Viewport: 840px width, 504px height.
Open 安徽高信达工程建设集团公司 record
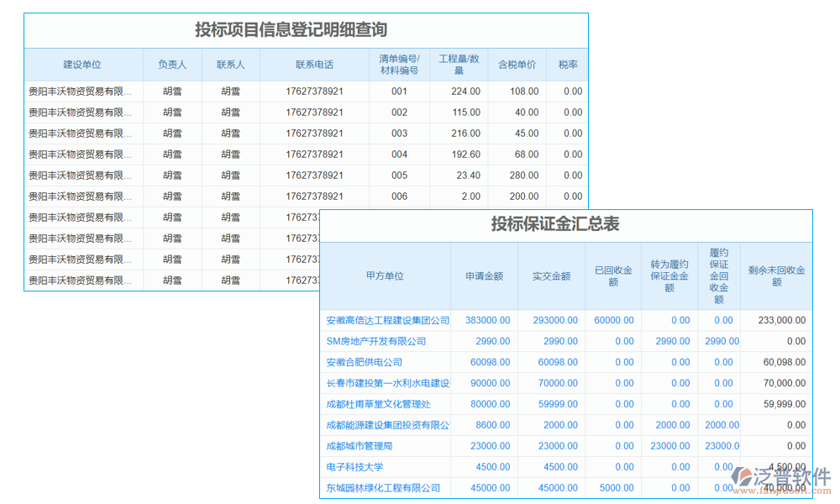coord(386,320)
